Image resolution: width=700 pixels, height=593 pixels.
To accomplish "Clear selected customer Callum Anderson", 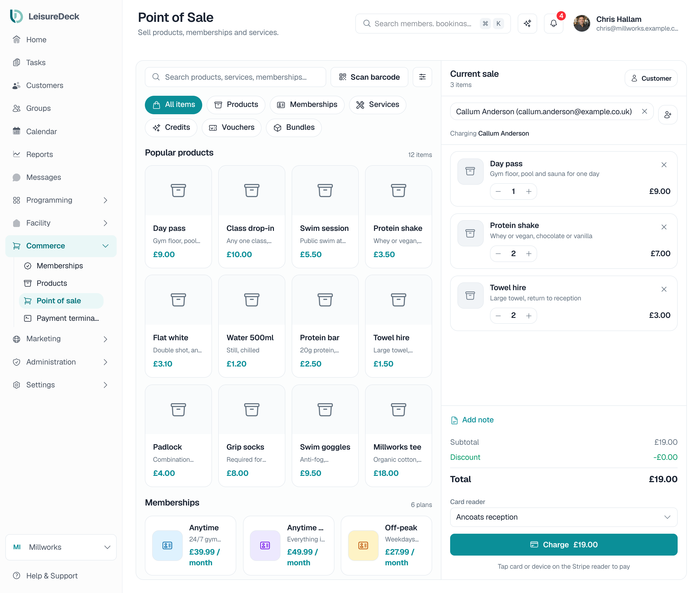I will click(644, 111).
